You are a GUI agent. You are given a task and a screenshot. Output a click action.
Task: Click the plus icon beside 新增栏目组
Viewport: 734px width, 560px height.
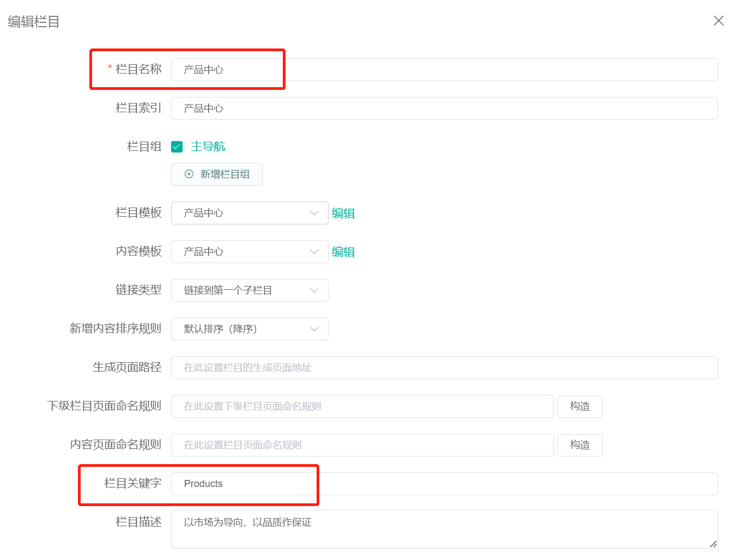pyautogui.click(x=189, y=174)
